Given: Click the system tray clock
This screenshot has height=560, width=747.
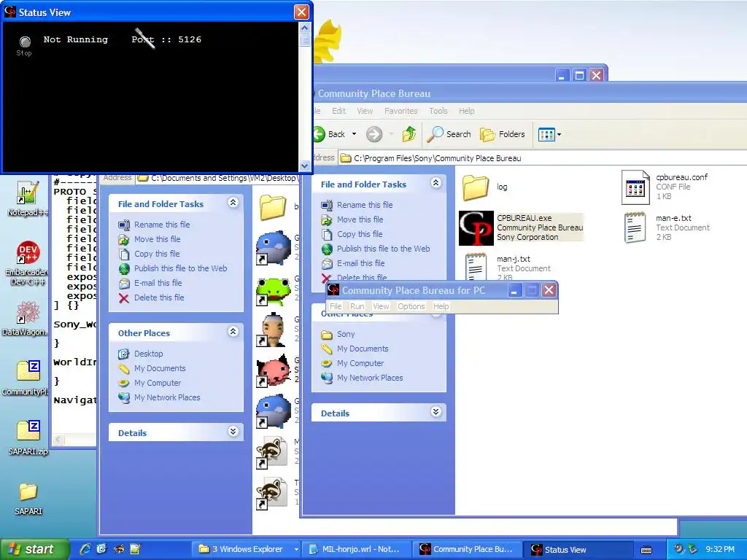Looking at the screenshot, I should coord(720,550).
